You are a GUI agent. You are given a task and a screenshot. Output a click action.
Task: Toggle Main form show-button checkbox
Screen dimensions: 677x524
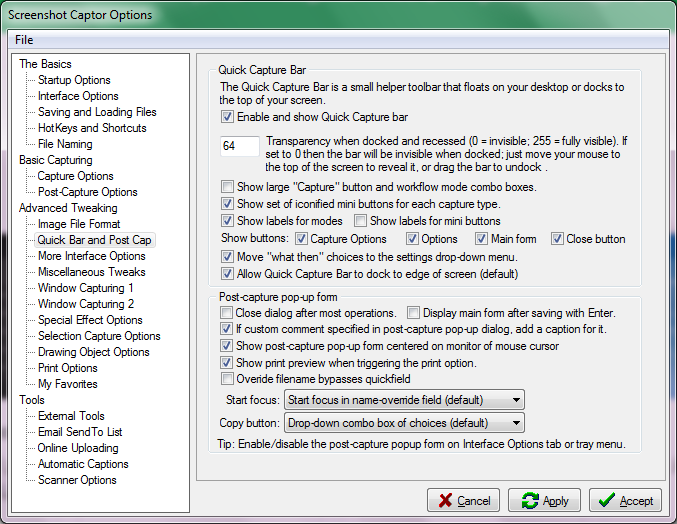[x=481, y=239]
